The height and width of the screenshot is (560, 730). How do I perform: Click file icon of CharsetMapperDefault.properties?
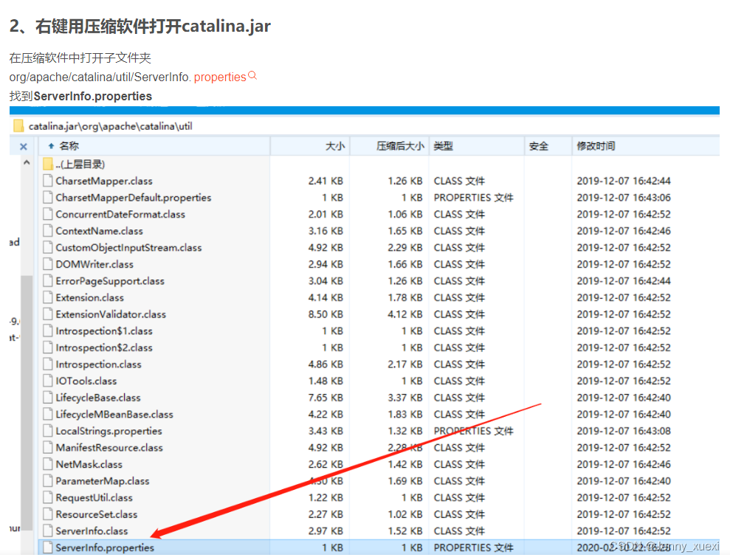point(47,198)
